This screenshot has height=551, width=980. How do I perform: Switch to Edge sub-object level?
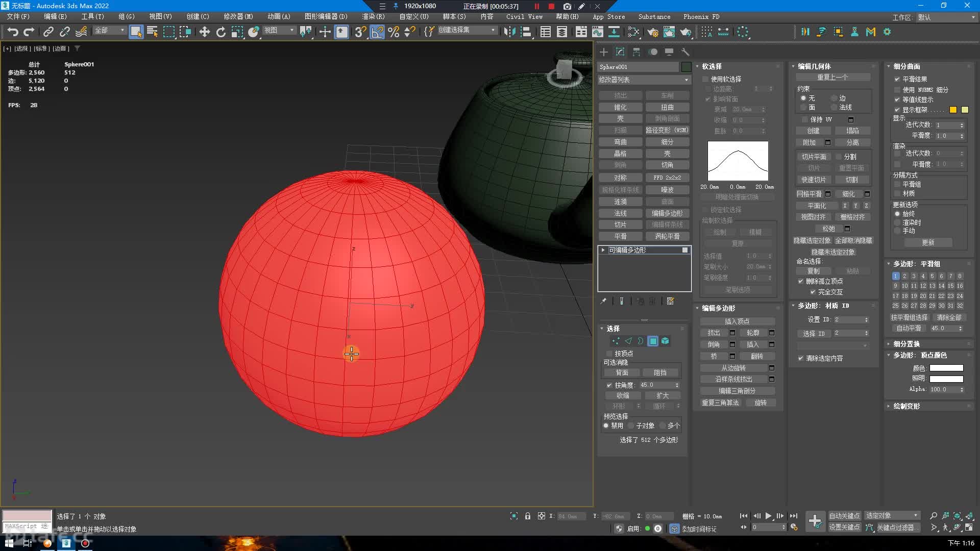pos(628,341)
